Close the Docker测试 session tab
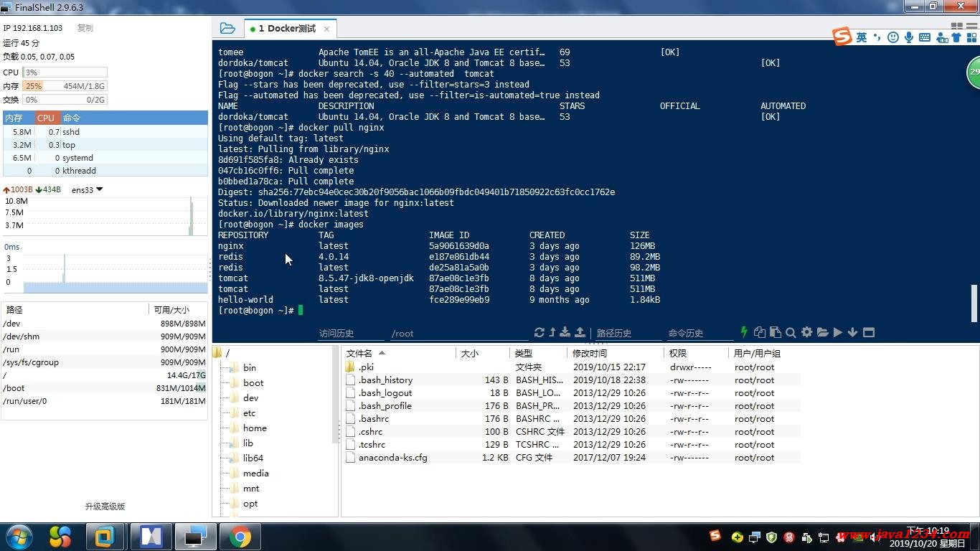Image resolution: width=980 pixels, height=551 pixels. click(326, 29)
